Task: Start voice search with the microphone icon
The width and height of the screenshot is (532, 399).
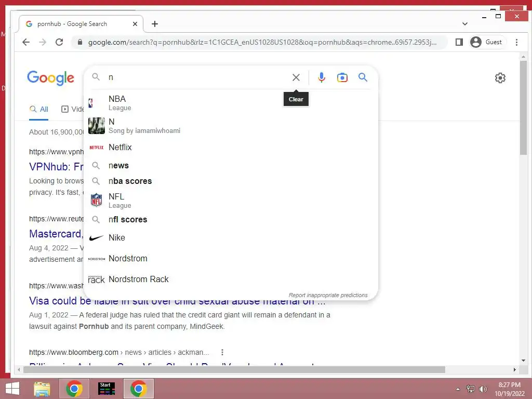Action: coord(321,78)
